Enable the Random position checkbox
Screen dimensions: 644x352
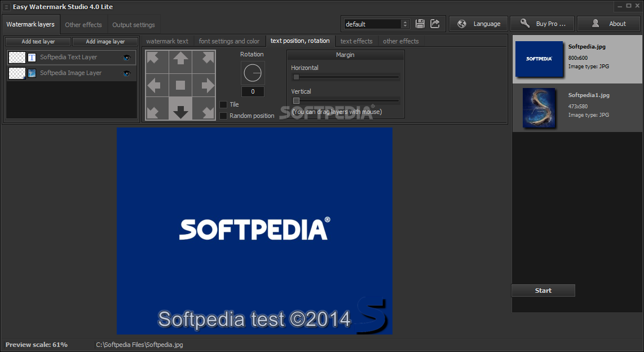pos(223,116)
